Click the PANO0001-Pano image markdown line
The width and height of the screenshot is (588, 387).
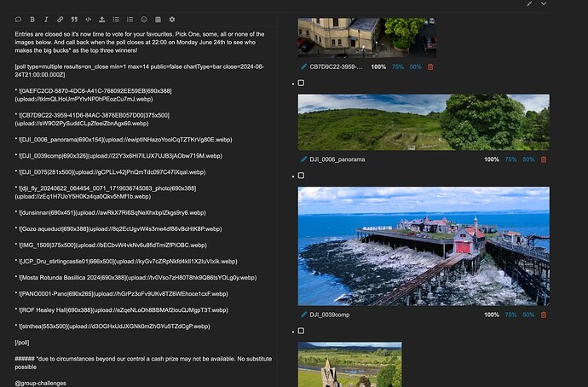click(x=121, y=294)
